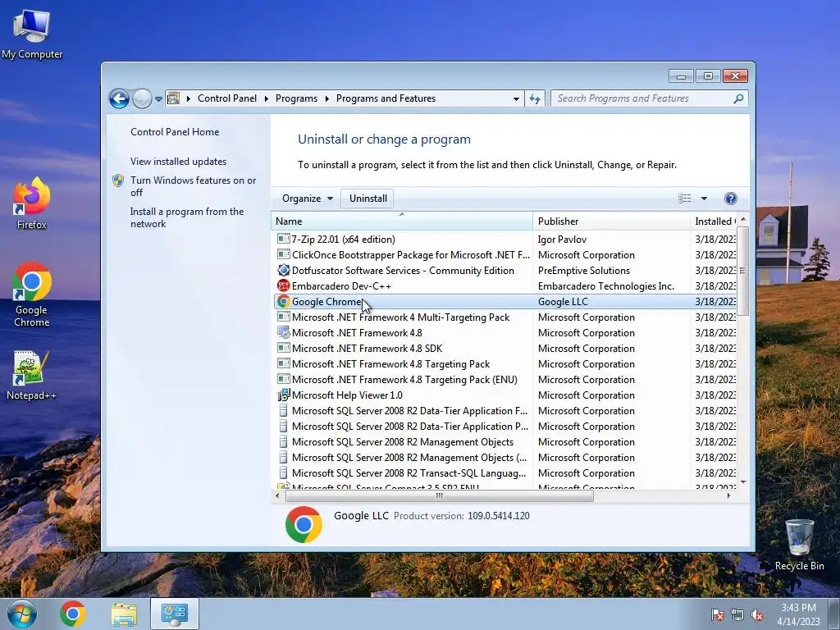This screenshot has height=630, width=840.
Task: Select ClickOnce Bootstrapper Package entry
Action: pos(410,255)
